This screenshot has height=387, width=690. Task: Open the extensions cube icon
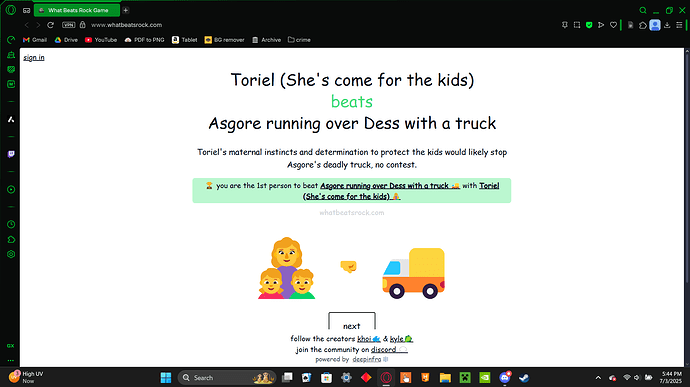click(x=642, y=25)
